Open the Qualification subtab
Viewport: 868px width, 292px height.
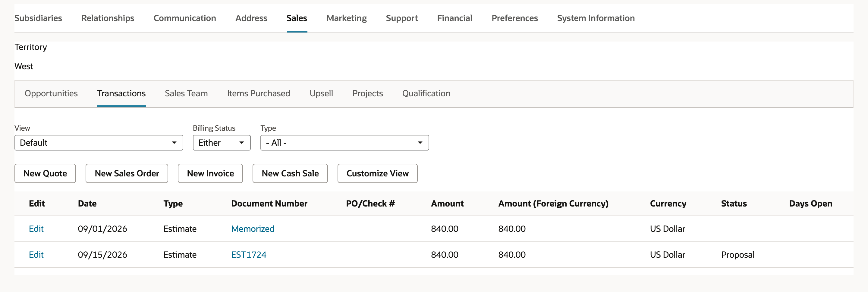[x=426, y=94]
